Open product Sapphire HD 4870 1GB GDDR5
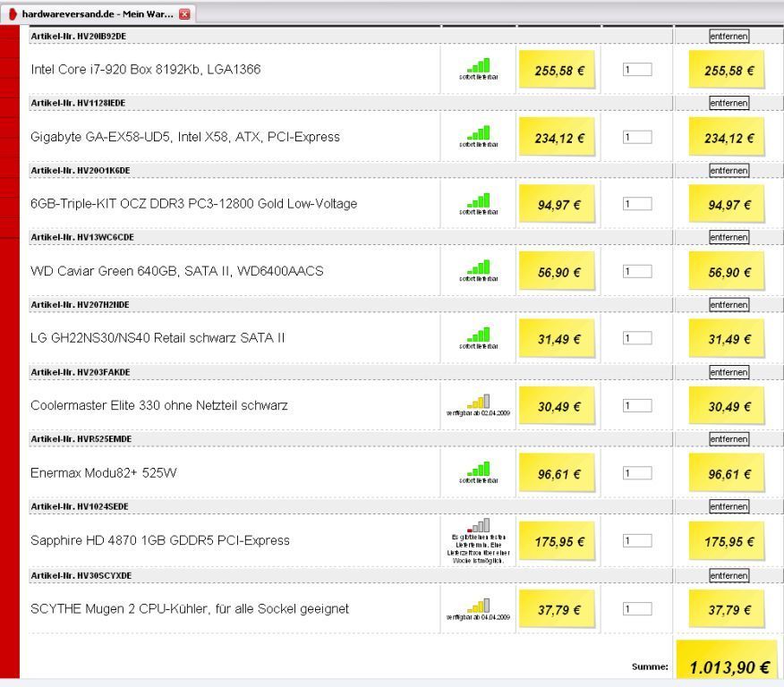Image resolution: width=784 pixels, height=687 pixels. [160, 540]
